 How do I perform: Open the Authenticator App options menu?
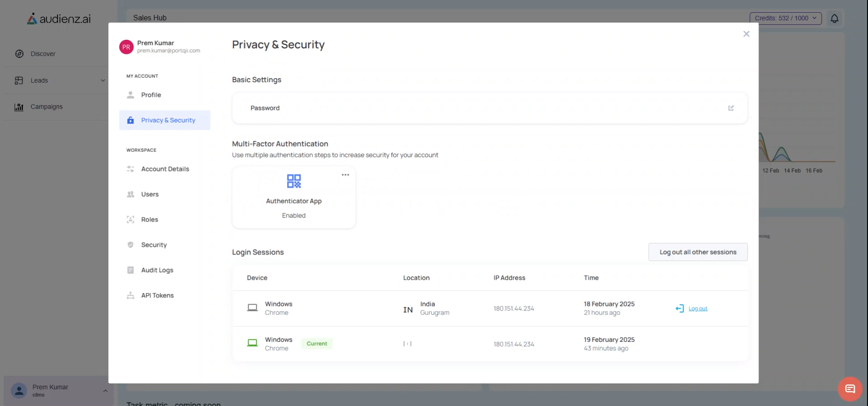coord(345,175)
